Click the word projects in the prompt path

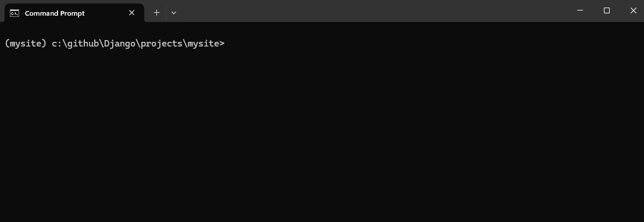pyautogui.click(x=162, y=44)
